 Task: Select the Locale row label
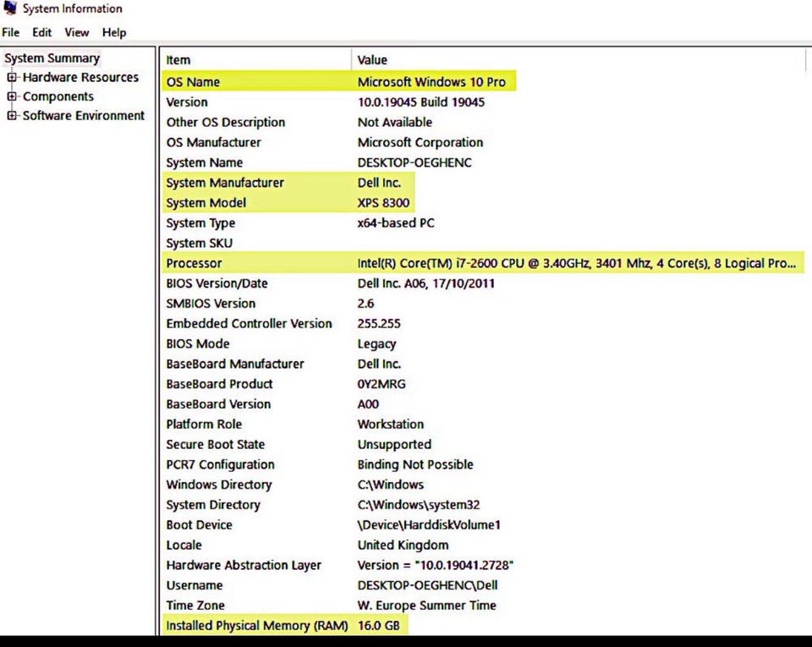tap(184, 545)
